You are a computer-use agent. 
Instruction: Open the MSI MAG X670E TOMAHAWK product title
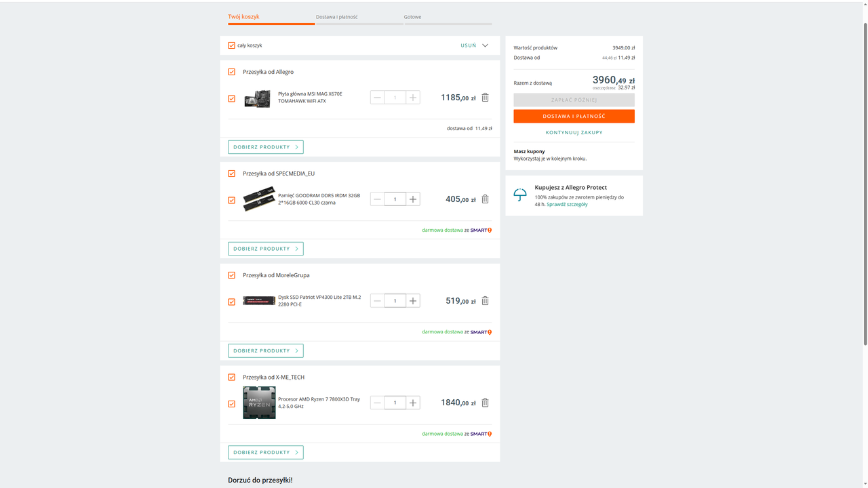tap(310, 98)
